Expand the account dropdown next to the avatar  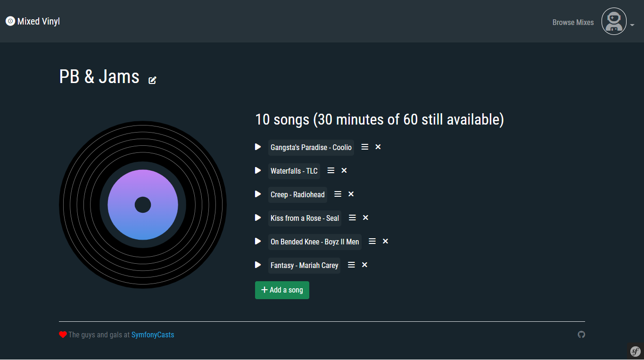(632, 25)
